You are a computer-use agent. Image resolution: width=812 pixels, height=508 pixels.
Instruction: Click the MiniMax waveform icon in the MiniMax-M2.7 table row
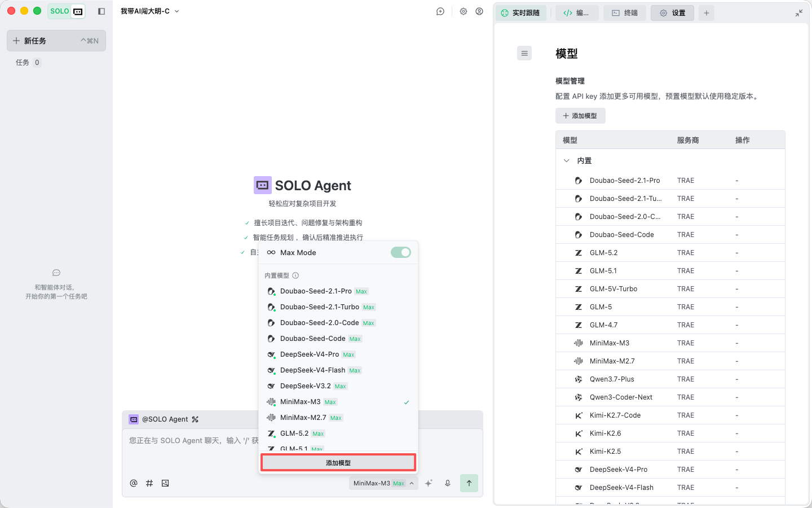pyautogui.click(x=579, y=361)
